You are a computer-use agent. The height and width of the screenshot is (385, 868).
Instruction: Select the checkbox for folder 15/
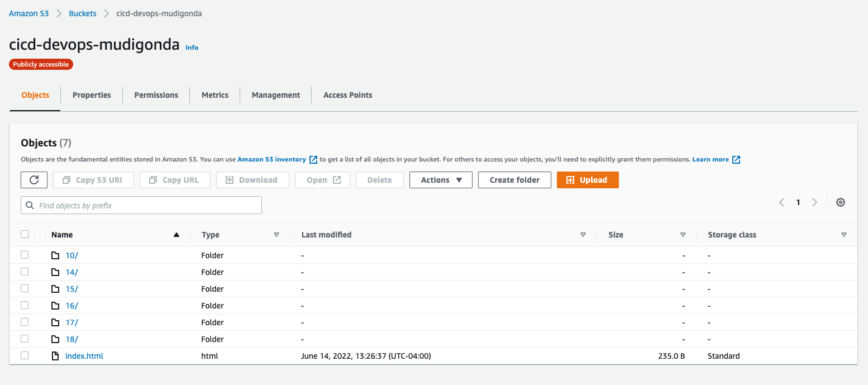[x=25, y=288]
